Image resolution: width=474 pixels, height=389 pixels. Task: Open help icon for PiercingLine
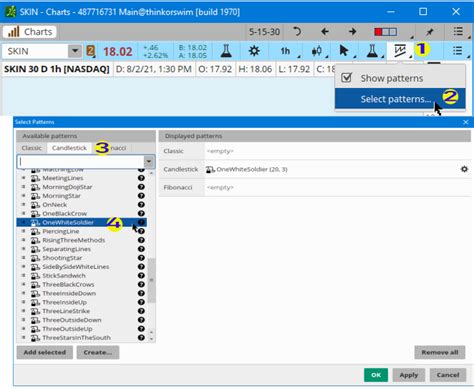tap(141, 231)
